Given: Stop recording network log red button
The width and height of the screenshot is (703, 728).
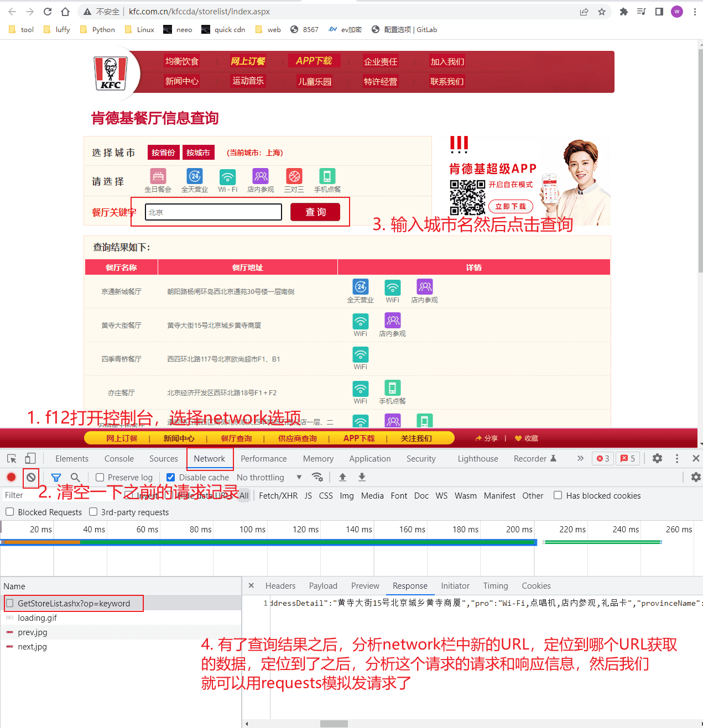Looking at the screenshot, I should [x=11, y=477].
